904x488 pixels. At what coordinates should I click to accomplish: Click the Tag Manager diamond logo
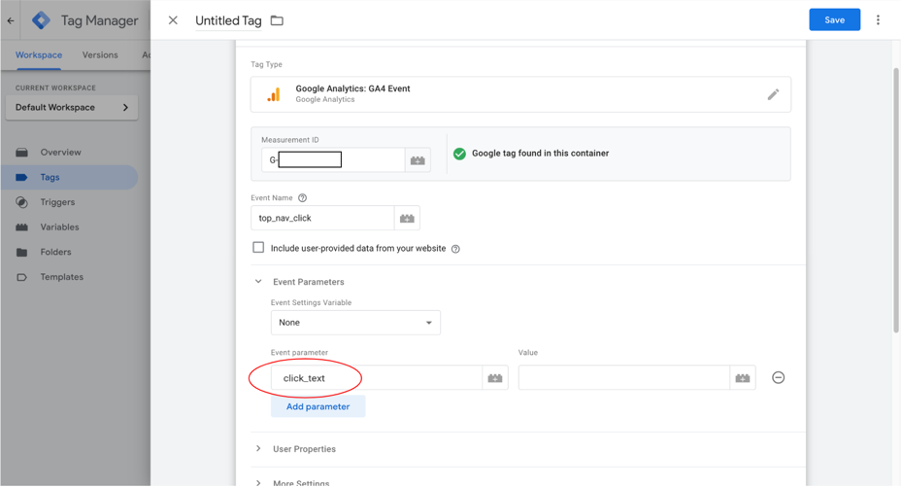coord(41,20)
